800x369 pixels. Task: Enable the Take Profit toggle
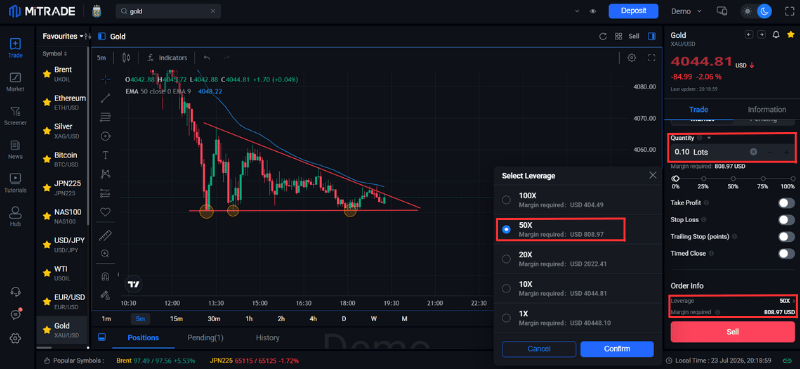click(x=786, y=203)
